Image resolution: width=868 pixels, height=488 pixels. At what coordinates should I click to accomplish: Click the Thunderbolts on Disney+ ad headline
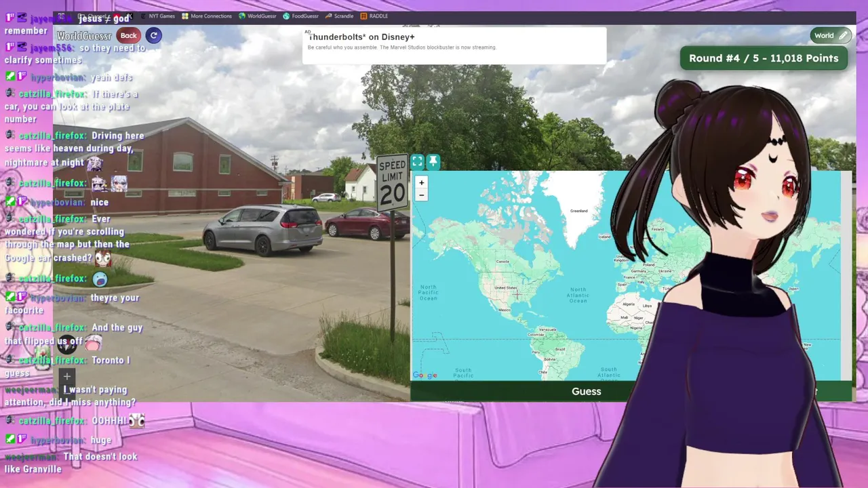point(361,37)
